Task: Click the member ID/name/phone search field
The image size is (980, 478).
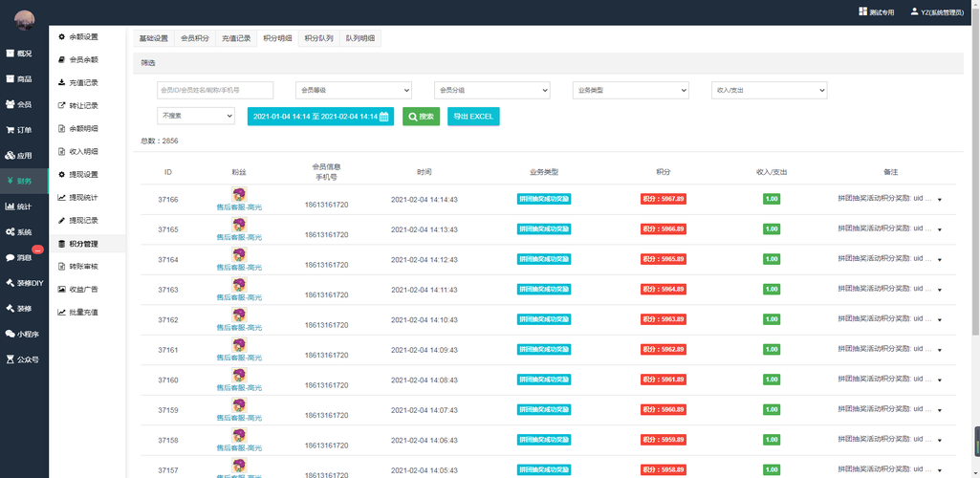Action: (215, 90)
